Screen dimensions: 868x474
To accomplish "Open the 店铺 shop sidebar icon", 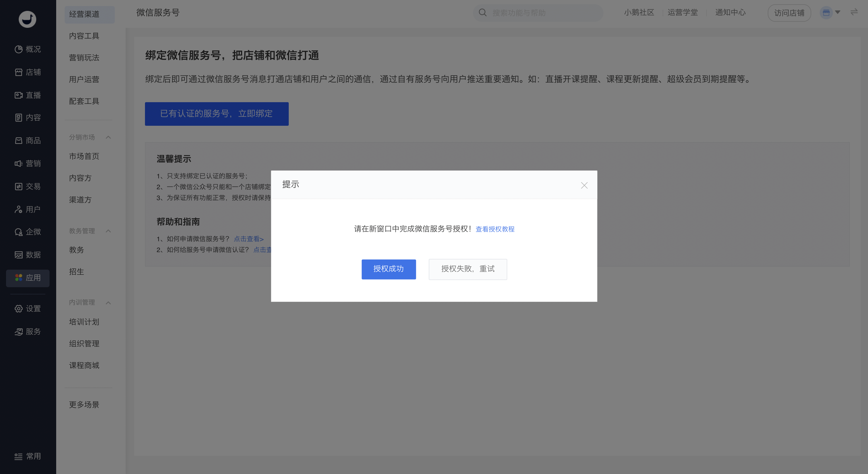I will pyautogui.click(x=18, y=72).
